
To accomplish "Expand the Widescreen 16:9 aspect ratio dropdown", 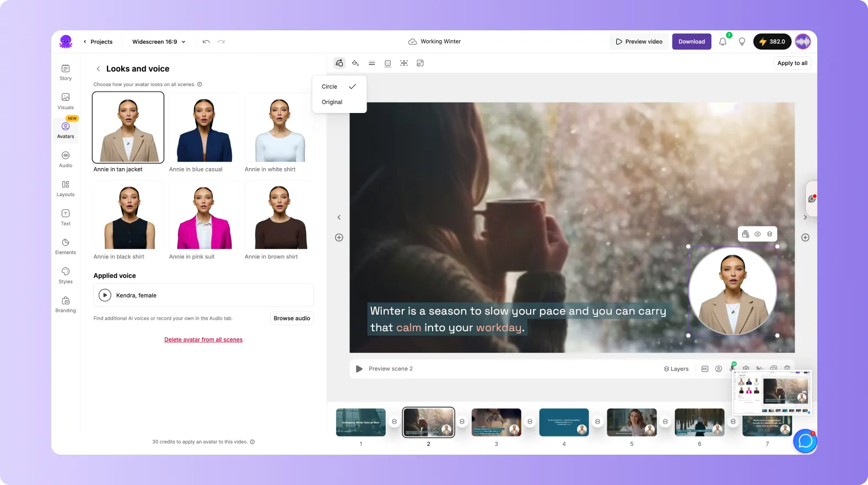I will click(x=159, y=42).
